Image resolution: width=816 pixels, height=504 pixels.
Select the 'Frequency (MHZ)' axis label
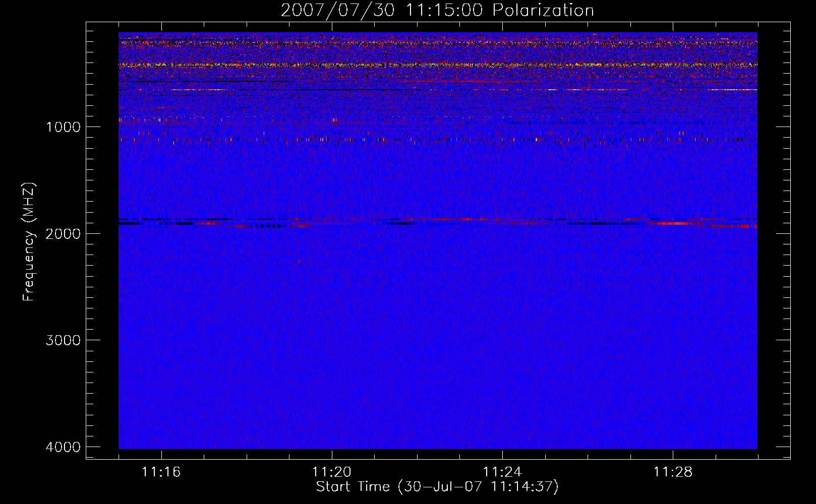(29, 242)
